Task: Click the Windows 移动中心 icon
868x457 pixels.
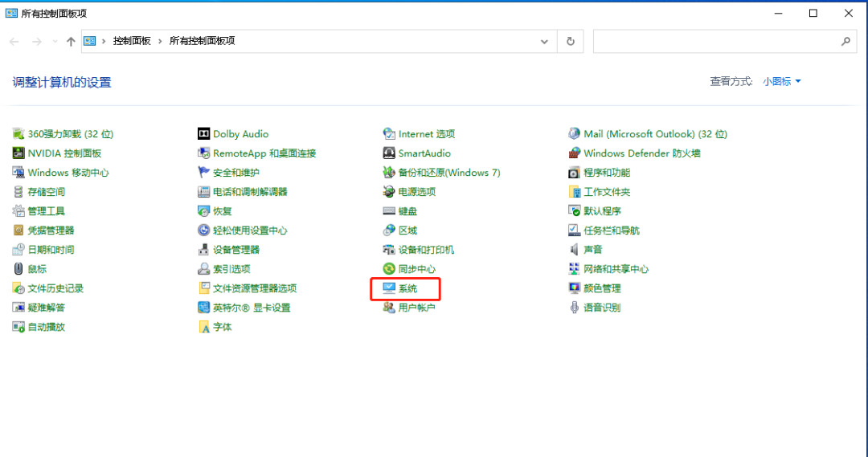Action: 18,173
